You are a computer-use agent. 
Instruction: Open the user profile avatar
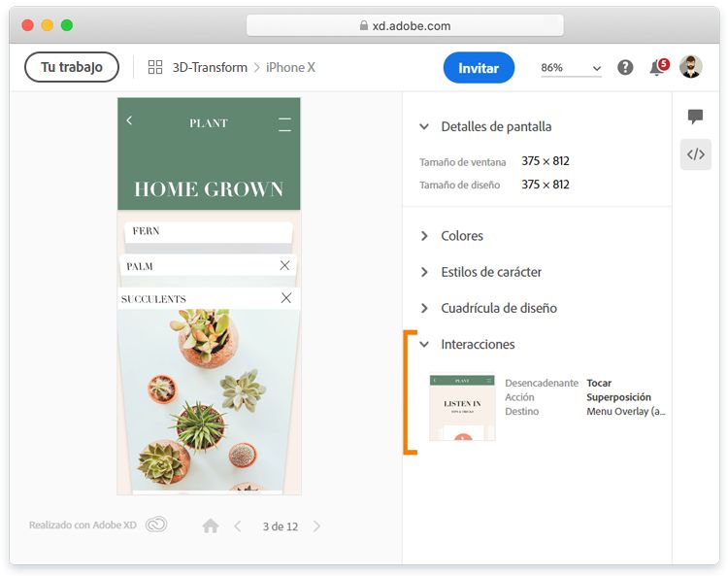point(691,67)
